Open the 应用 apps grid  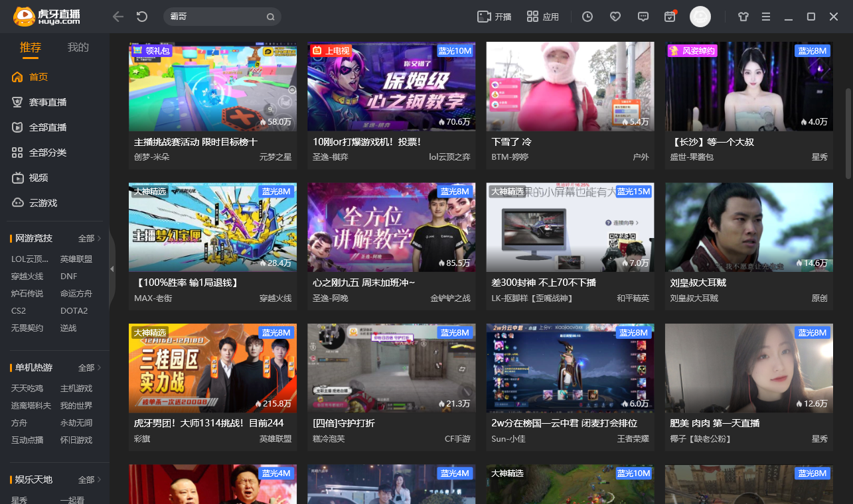click(x=543, y=17)
